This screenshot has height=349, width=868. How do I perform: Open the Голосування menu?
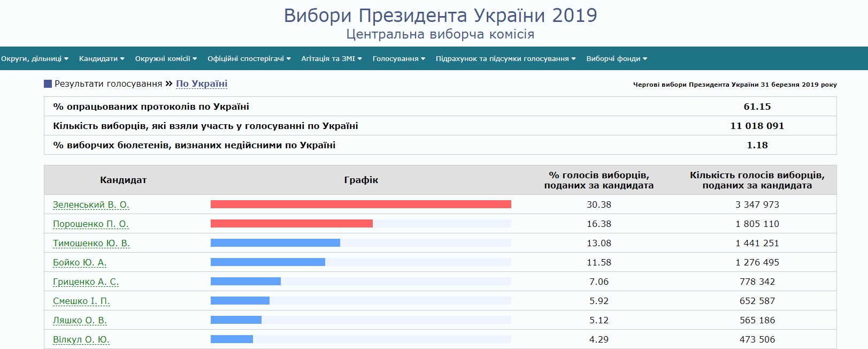pyautogui.click(x=399, y=59)
